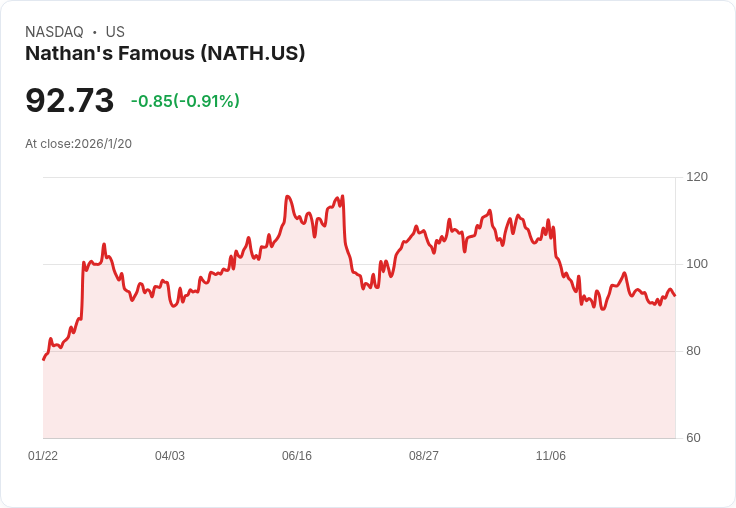Click the chart line's latest endpoint
Image resolution: width=736 pixels, height=508 pixels.
pyautogui.click(x=675, y=295)
